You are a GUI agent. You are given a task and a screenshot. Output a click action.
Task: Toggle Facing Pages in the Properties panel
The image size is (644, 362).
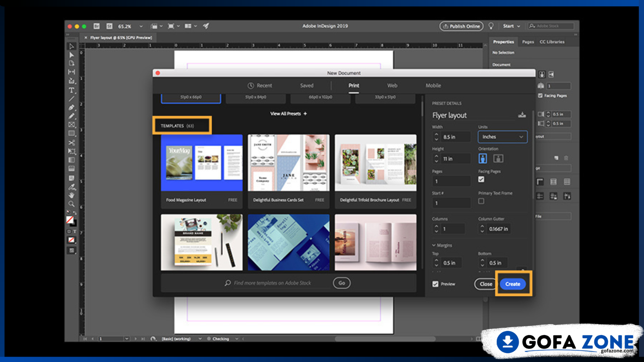[x=540, y=96]
